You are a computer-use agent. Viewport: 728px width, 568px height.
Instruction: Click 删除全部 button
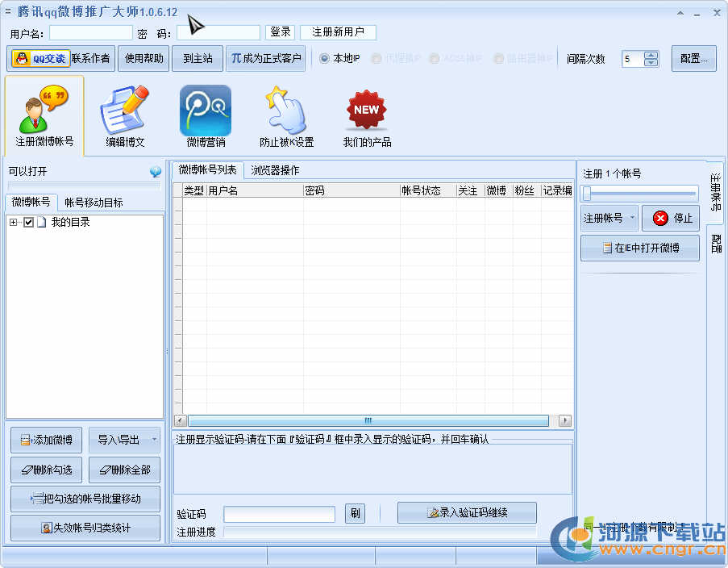pyautogui.click(x=124, y=470)
